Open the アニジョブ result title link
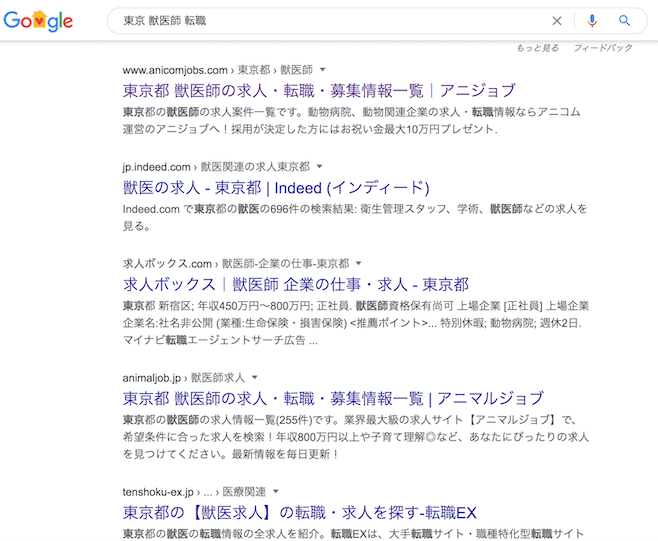 point(319,91)
